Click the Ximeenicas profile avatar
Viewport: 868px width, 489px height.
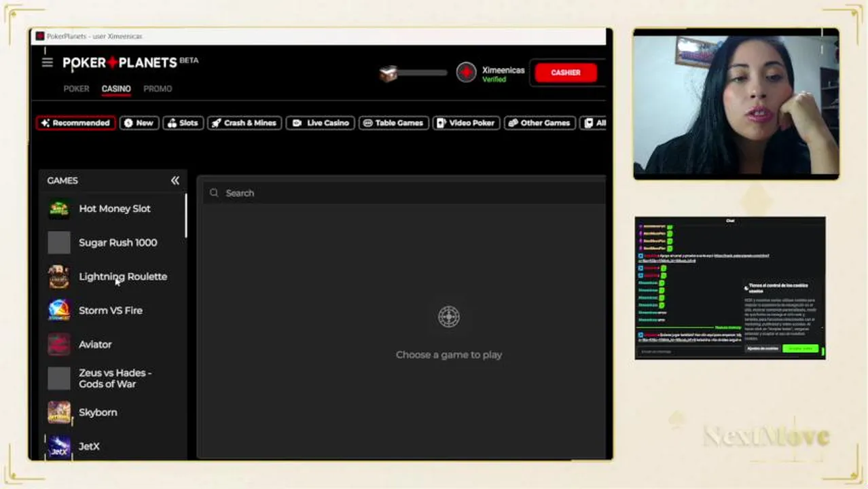point(466,73)
